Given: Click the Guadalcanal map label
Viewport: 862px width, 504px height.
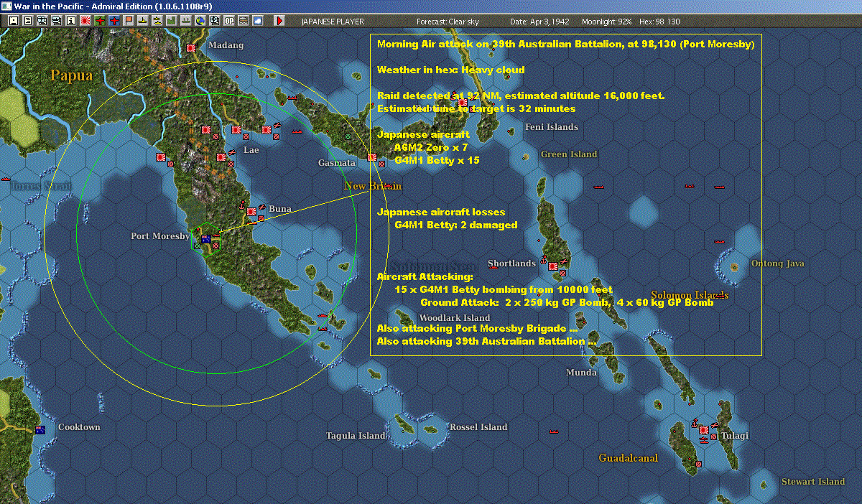Looking at the screenshot, I should tap(629, 457).
